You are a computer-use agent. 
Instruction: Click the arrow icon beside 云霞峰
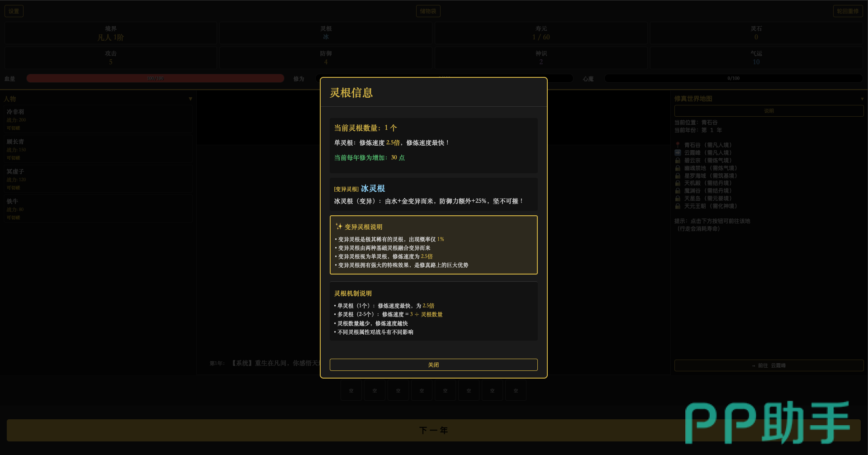pos(678,153)
